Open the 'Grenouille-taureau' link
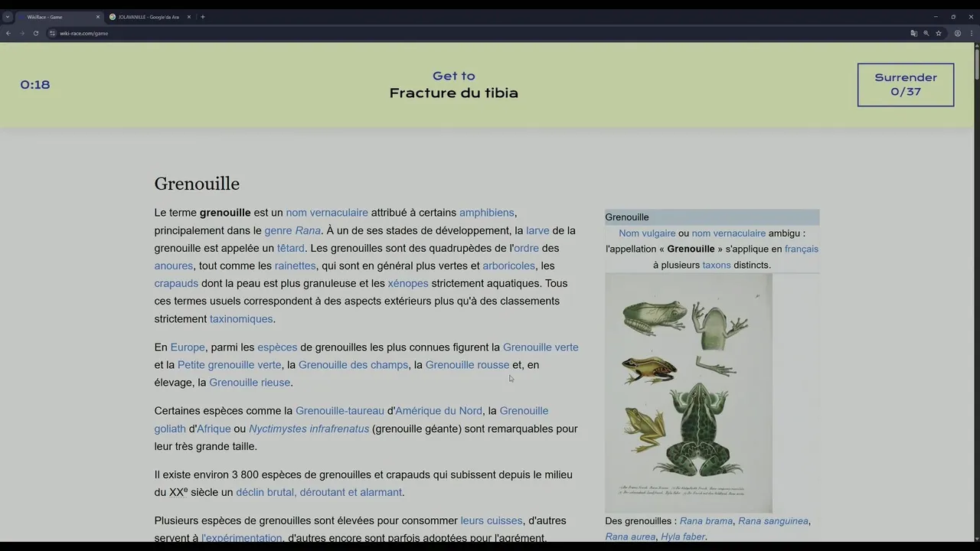Screen dimensions: 980x551 click(340, 411)
